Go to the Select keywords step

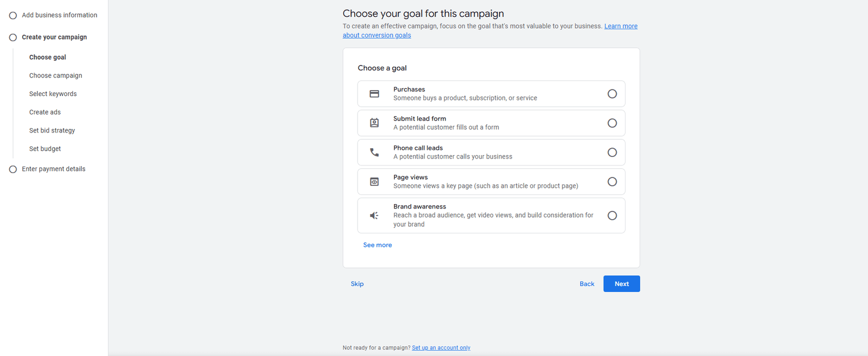coord(53,94)
